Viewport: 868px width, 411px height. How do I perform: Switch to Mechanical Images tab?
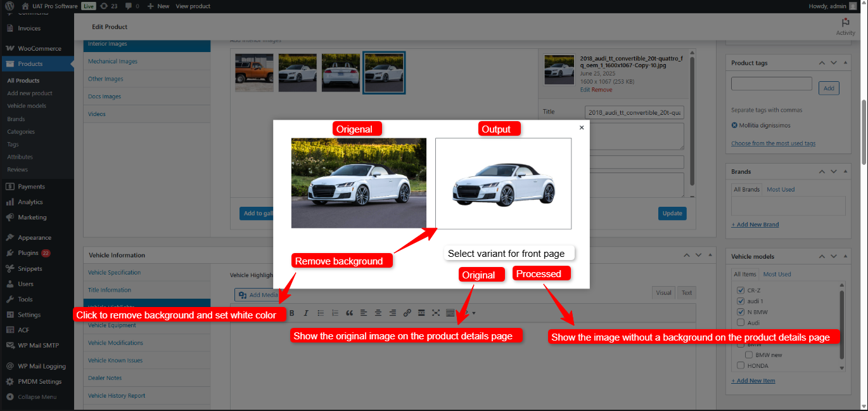tap(147, 62)
